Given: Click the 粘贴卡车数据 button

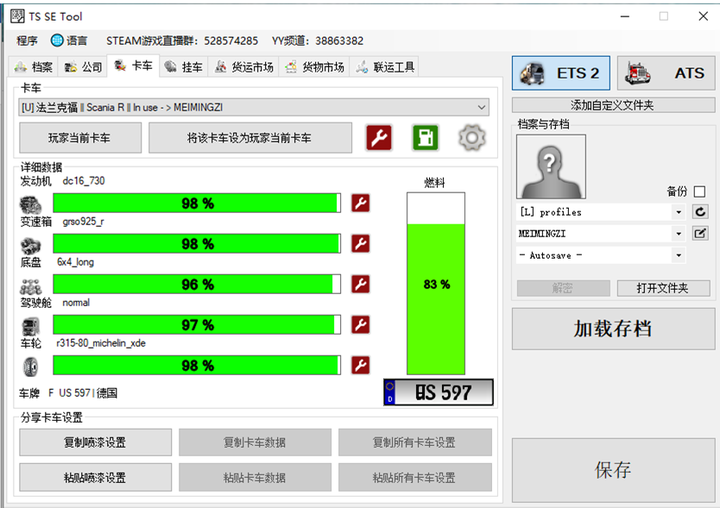Looking at the screenshot, I should pyautogui.click(x=255, y=478).
